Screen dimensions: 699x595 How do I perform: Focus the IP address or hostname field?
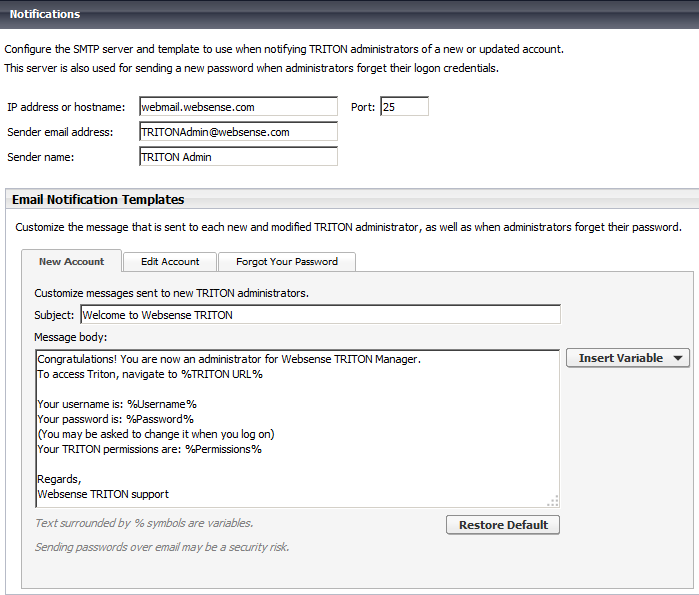tap(238, 107)
